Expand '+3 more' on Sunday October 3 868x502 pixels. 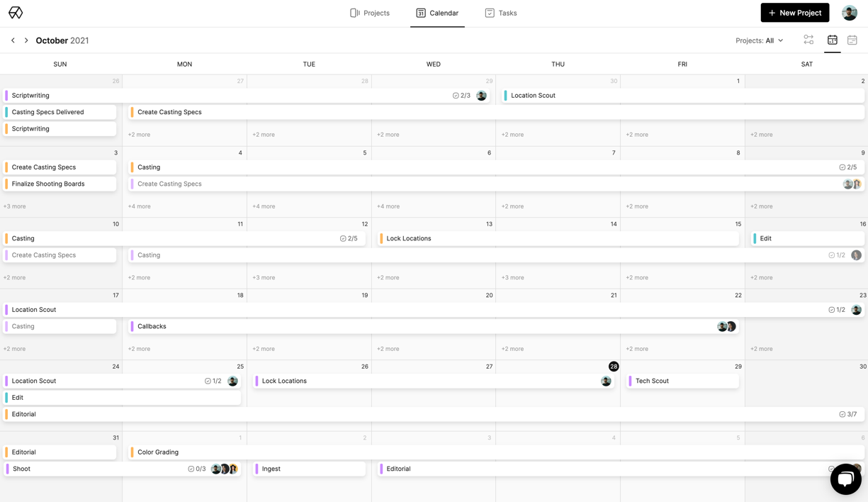point(15,206)
